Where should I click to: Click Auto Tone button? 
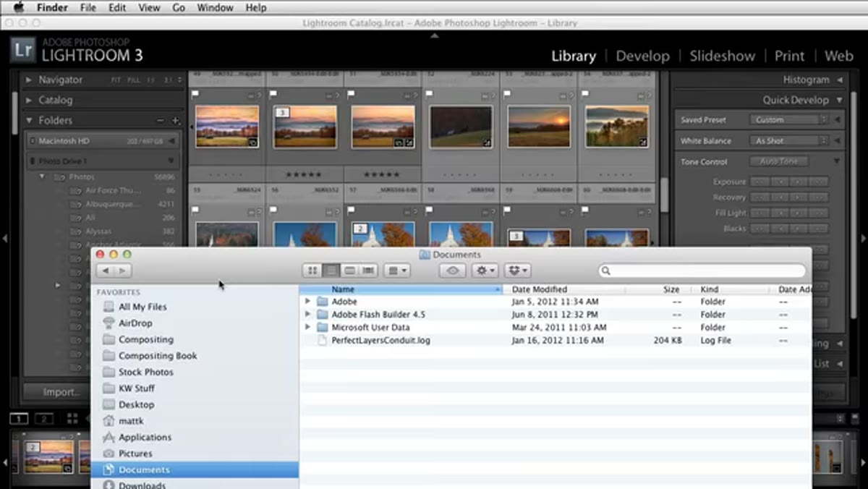(779, 162)
